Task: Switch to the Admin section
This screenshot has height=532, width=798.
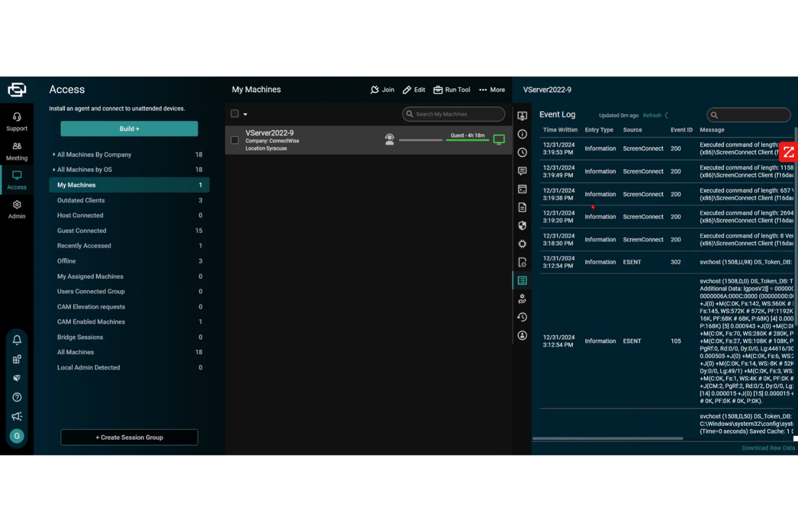Action: [17, 210]
